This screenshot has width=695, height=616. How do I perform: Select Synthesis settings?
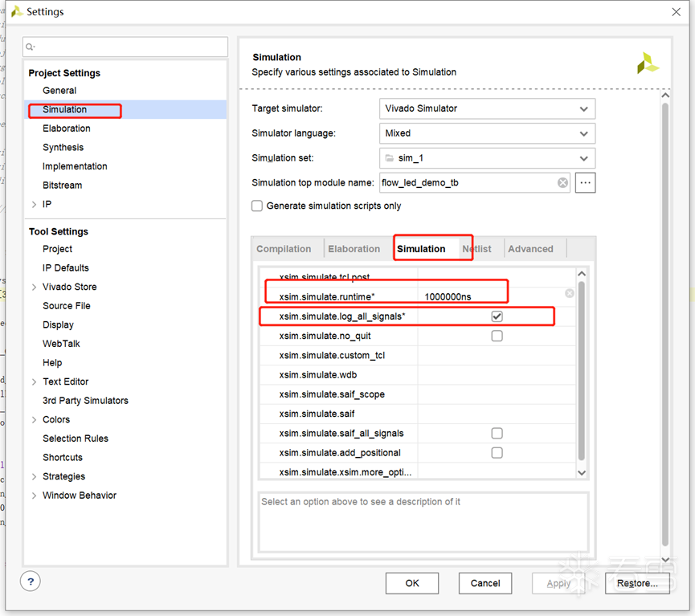pyautogui.click(x=63, y=148)
